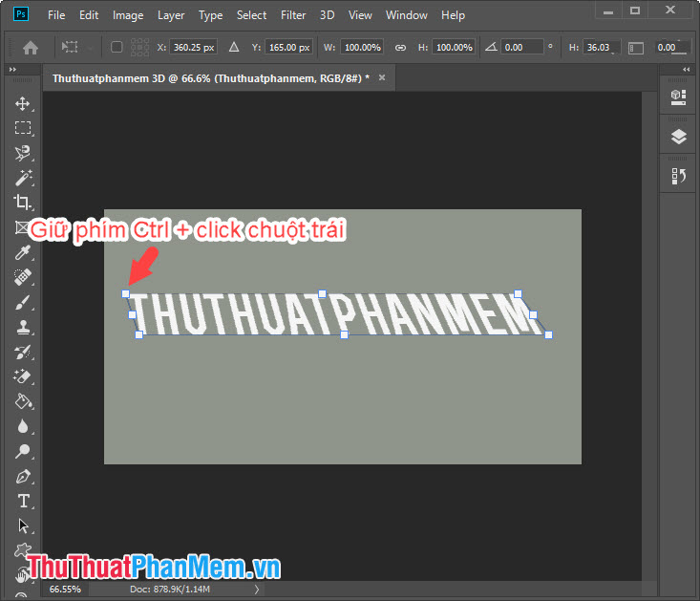Select the Rectangular Marquee tool
The width and height of the screenshot is (700, 601).
pos(22,128)
